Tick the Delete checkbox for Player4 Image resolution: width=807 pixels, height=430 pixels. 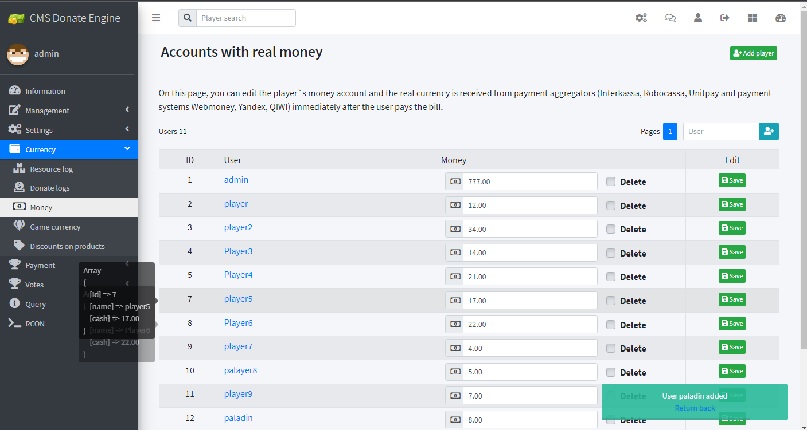(611, 276)
